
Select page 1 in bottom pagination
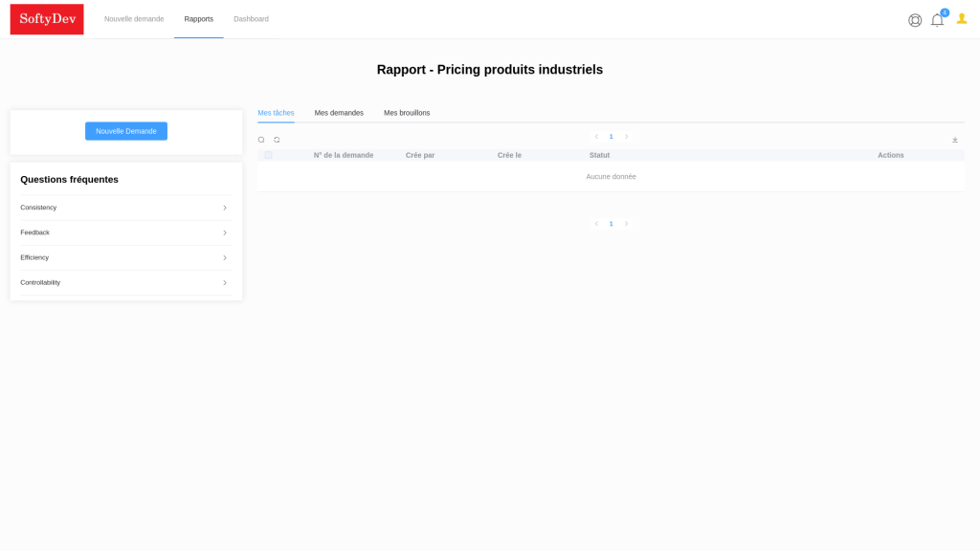612,224
